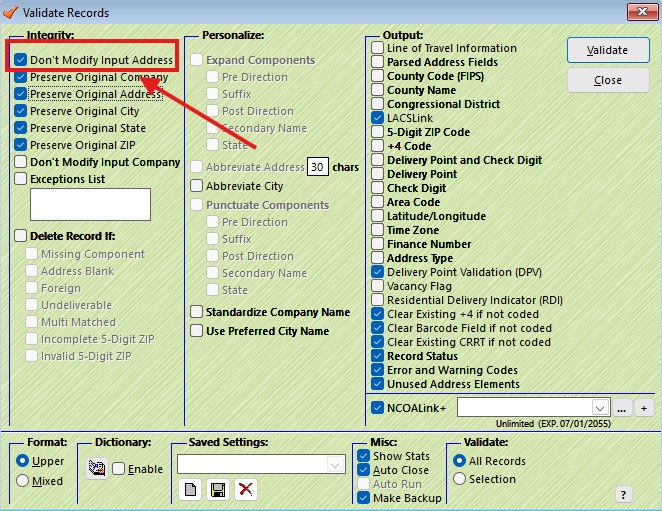Uncheck Preserve Original State
The image size is (662, 511).
click(x=20, y=128)
